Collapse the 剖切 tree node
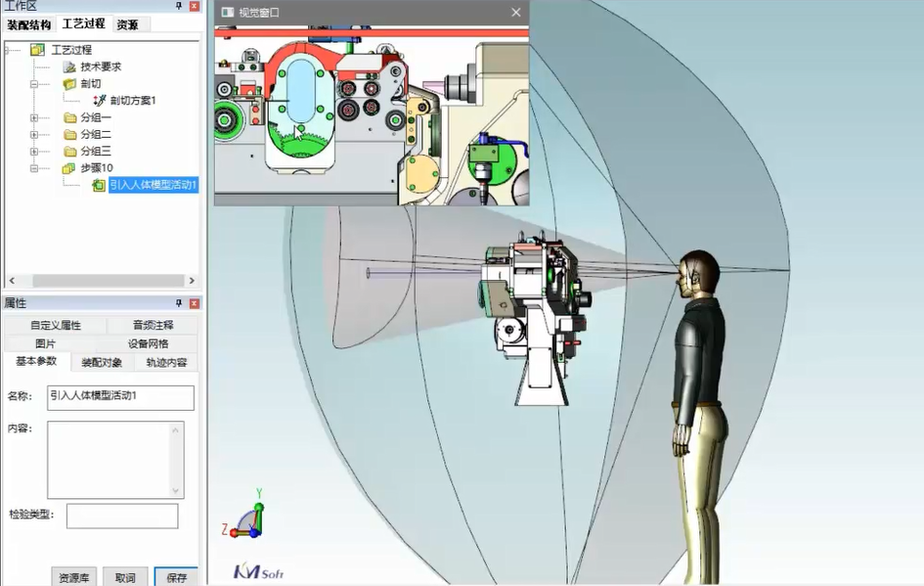924x586 pixels. 34,84
